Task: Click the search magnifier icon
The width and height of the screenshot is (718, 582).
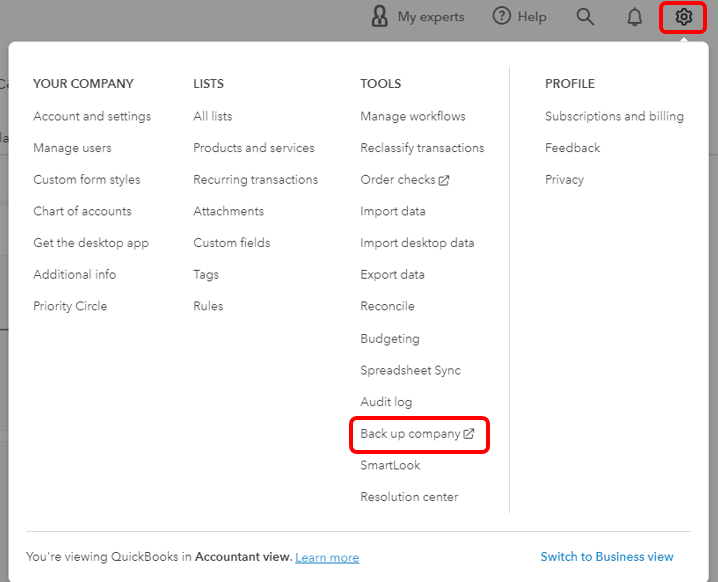Action: click(585, 17)
